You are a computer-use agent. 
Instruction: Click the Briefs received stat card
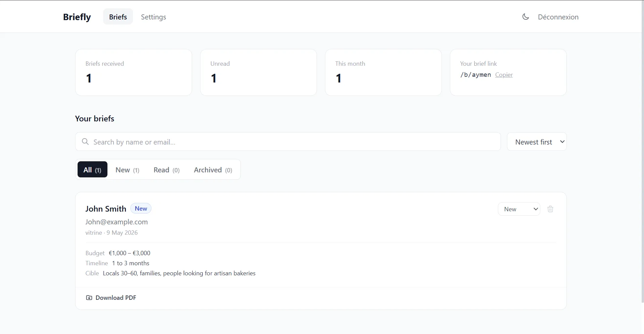tap(134, 72)
